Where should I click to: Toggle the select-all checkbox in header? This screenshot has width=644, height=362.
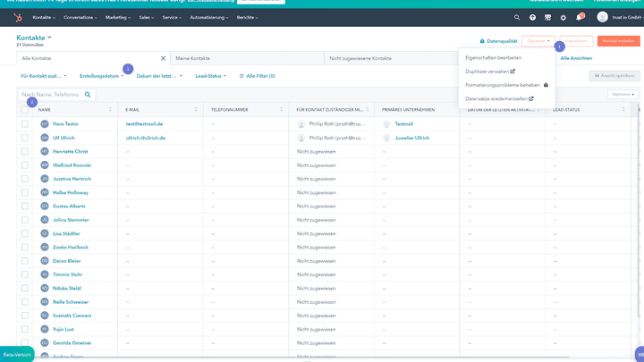[x=25, y=110]
